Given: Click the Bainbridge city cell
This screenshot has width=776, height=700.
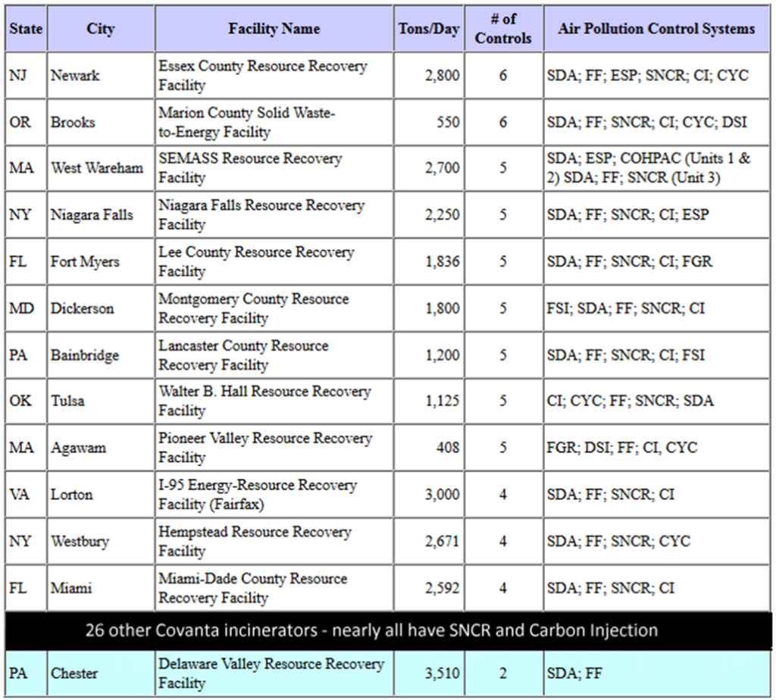Looking at the screenshot, I should (85, 355).
